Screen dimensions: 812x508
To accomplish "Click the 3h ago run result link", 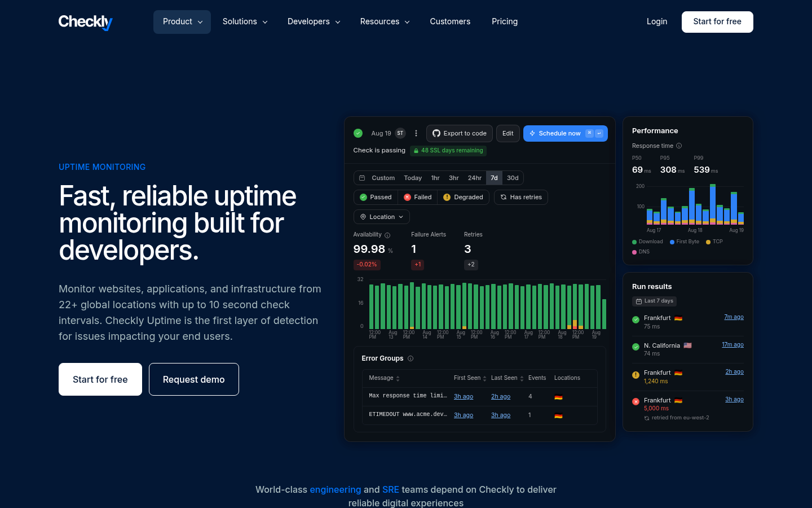I will click(x=734, y=400).
